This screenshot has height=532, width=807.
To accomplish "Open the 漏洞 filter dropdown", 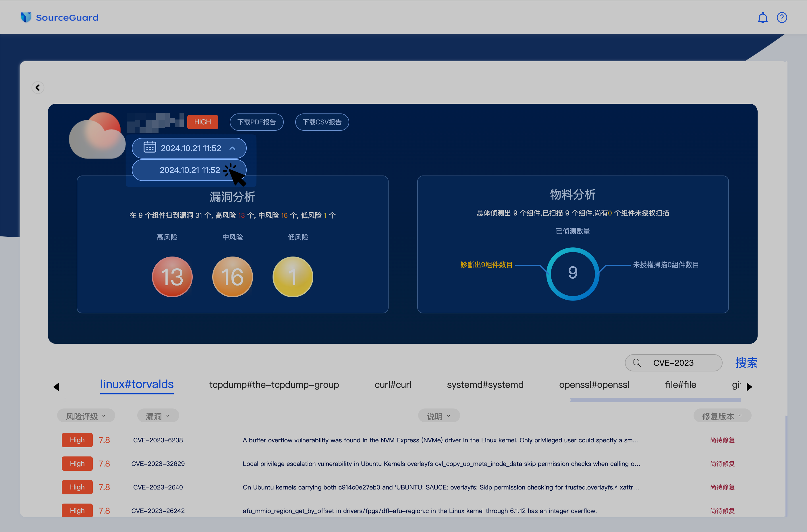I will [157, 415].
